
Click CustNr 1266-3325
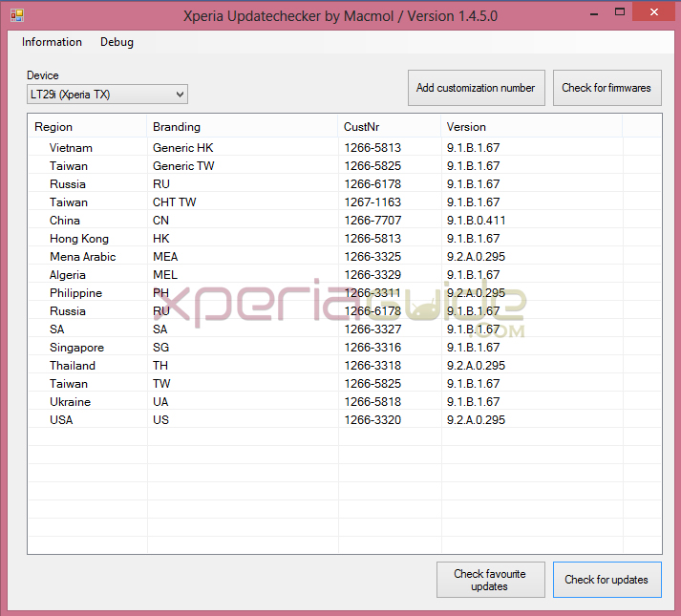pos(372,257)
